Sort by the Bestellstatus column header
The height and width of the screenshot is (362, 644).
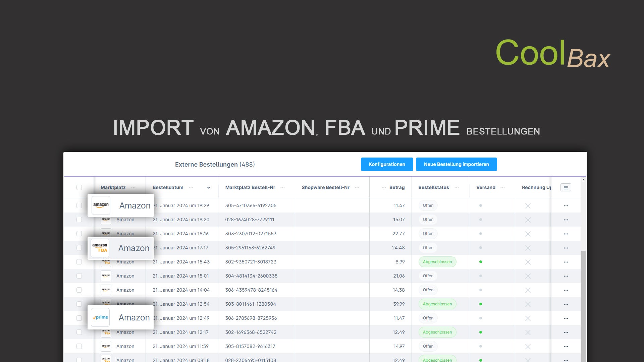[434, 187]
